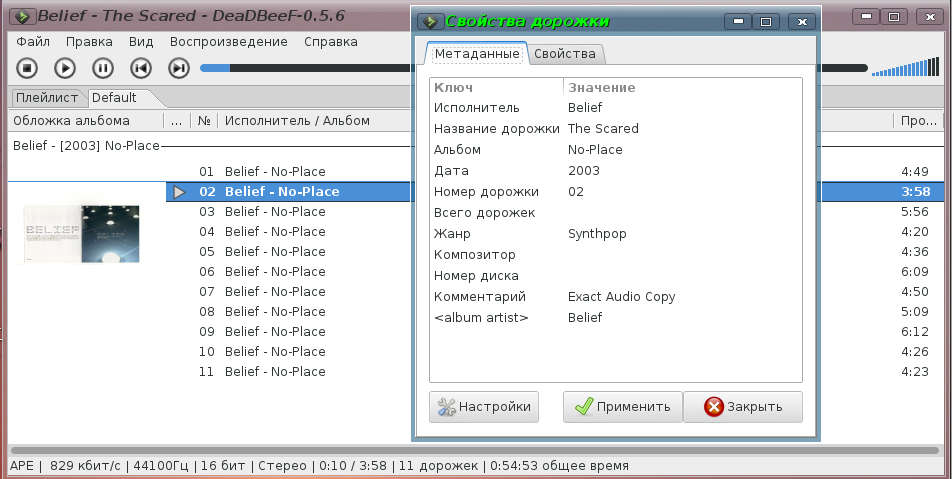This screenshot has width=952, height=479.
Task: Click the Жанр value 'Synthpop'
Action: pos(597,234)
